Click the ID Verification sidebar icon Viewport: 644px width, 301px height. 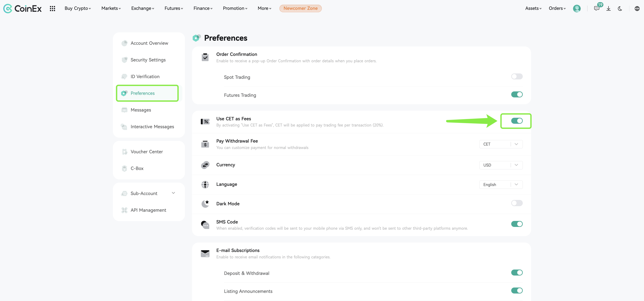tap(124, 77)
